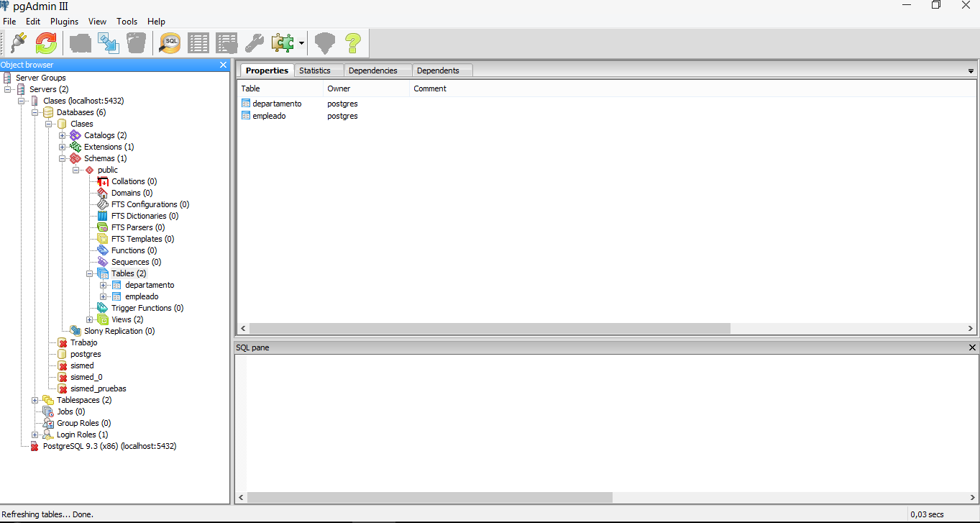Select the Sequences icon in the tree
Viewport: 980px width, 523px height.
tap(103, 262)
